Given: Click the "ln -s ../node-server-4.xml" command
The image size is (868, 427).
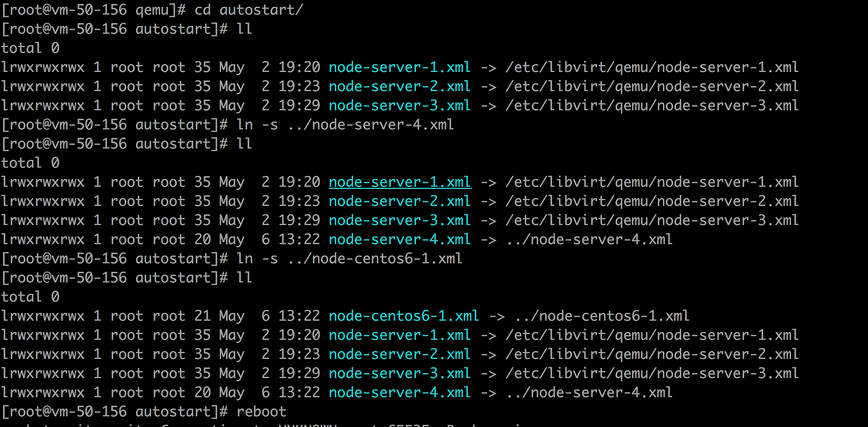Looking at the screenshot, I should coord(345,125).
